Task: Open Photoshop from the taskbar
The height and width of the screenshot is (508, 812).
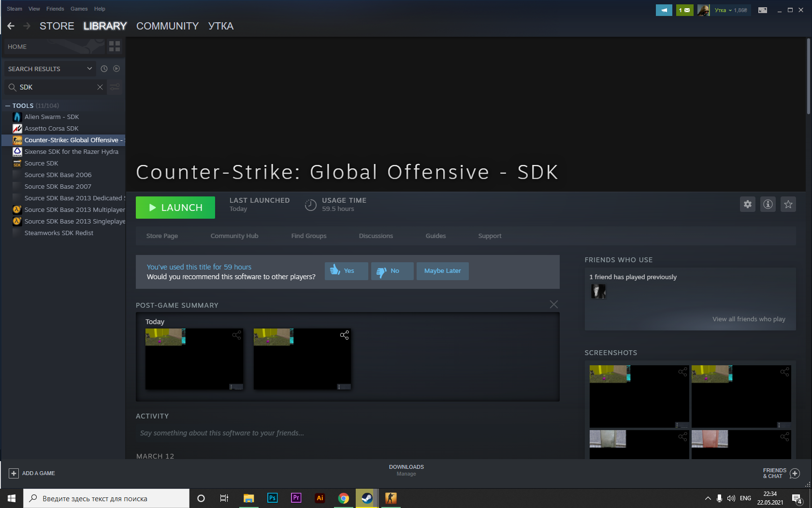Action: (273, 498)
